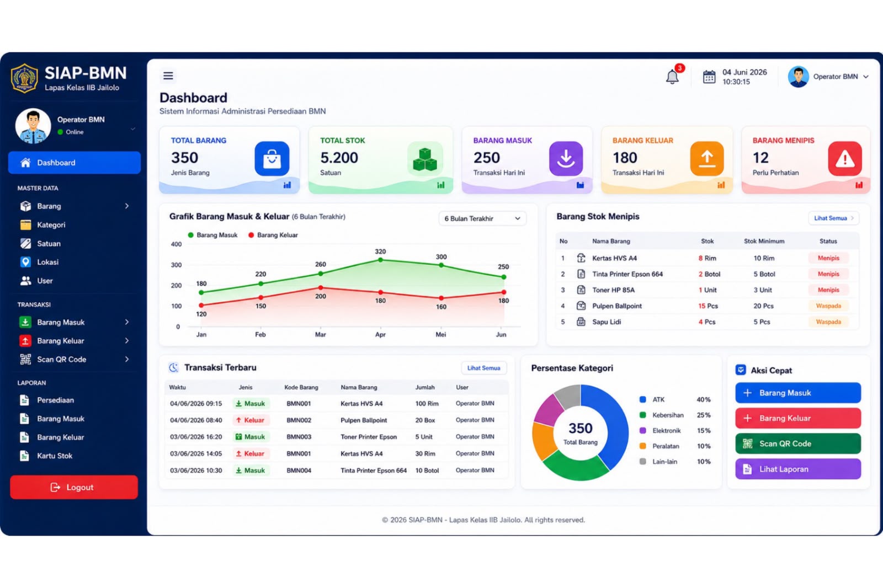
Task: Click the donut chart center 350 Total Barang
Action: [x=581, y=433]
